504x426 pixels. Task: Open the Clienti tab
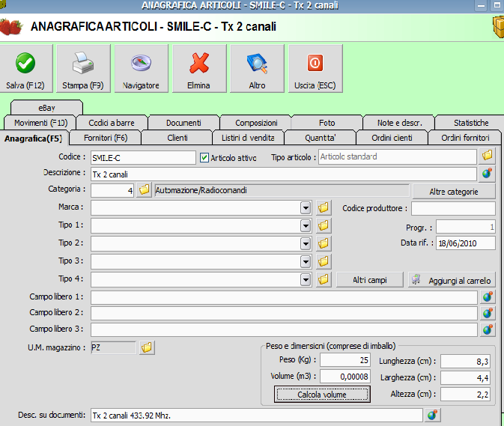coord(177,138)
